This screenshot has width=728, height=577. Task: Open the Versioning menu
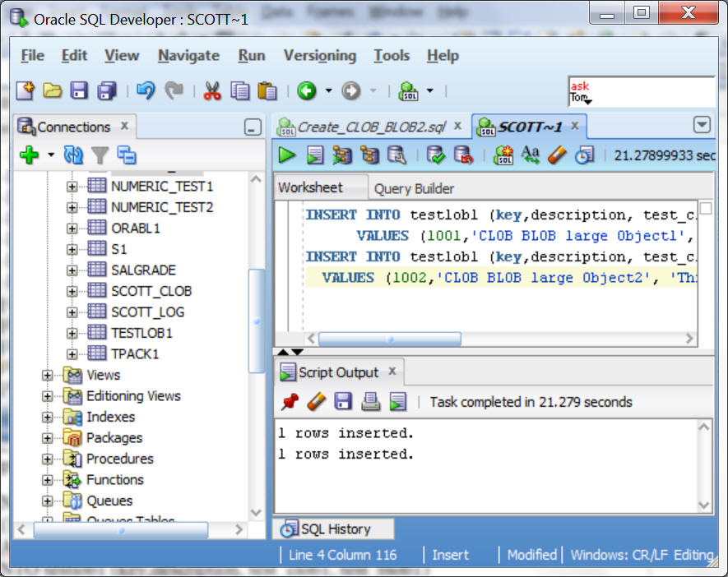click(x=320, y=56)
